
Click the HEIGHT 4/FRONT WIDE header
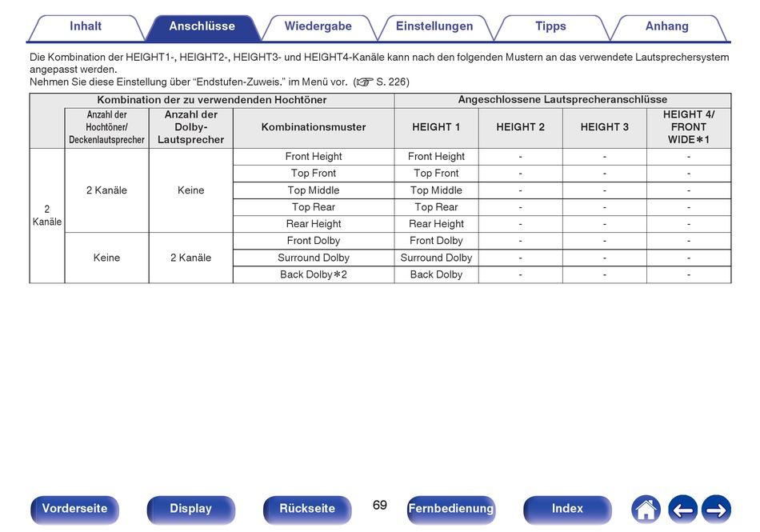point(689,127)
